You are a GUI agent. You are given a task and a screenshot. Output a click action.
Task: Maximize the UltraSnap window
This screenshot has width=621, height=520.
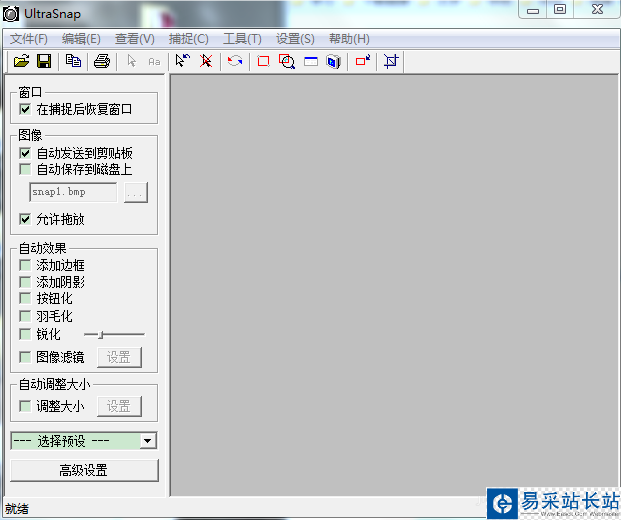point(560,10)
